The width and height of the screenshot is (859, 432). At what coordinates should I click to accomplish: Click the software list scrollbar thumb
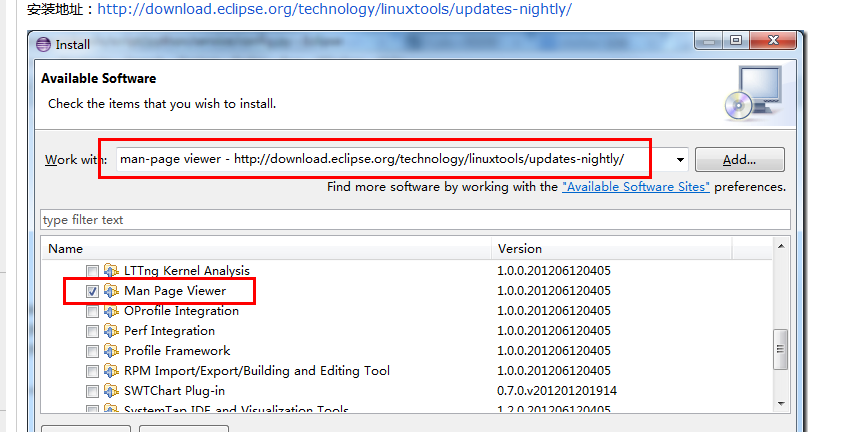click(x=781, y=349)
